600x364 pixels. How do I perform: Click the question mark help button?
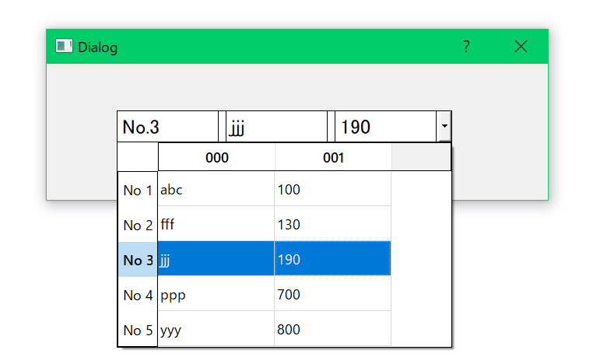[465, 47]
